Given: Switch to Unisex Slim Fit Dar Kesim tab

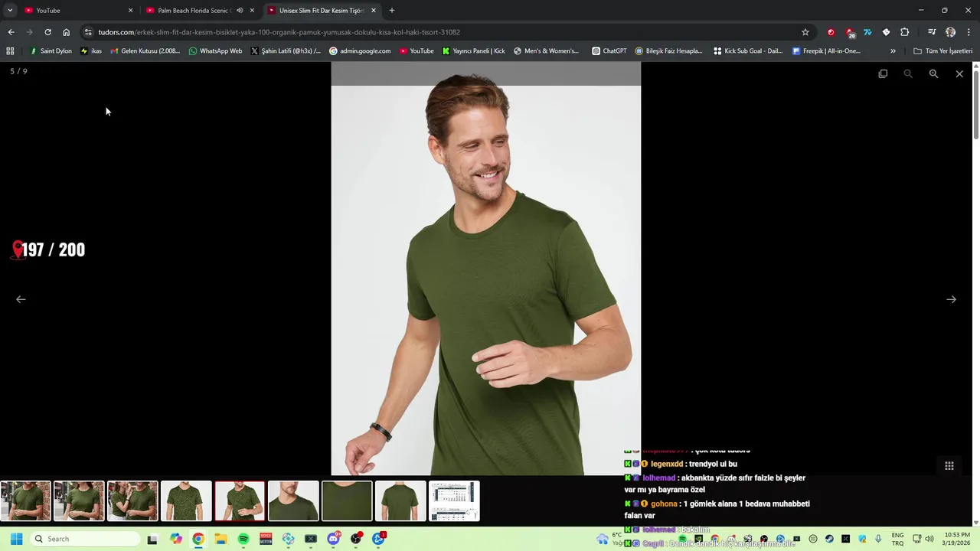Looking at the screenshot, I should pos(322,11).
